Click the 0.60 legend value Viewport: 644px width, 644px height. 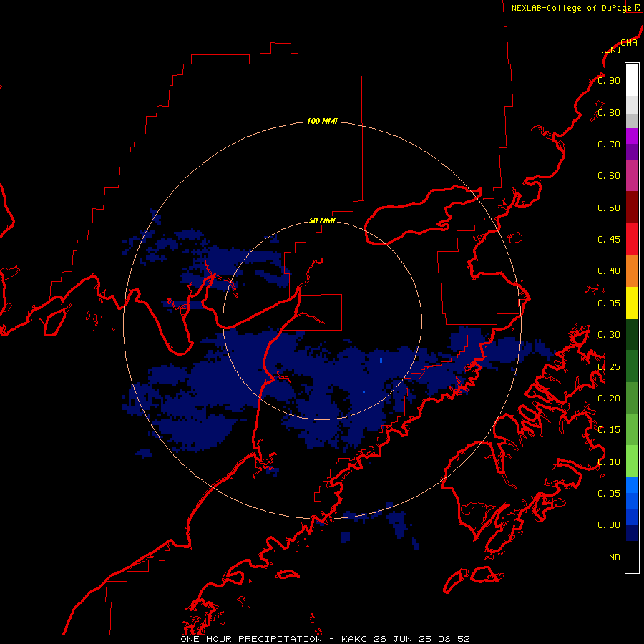(609, 176)
